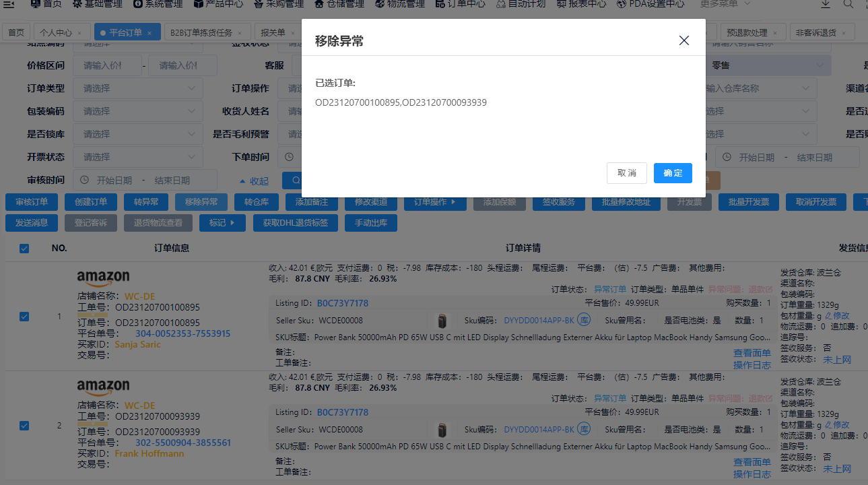Click the 库 icon after Sku编码 DYYDD0014APP-BK
Viewport: 868px width, 485px height.
(583, 320)
